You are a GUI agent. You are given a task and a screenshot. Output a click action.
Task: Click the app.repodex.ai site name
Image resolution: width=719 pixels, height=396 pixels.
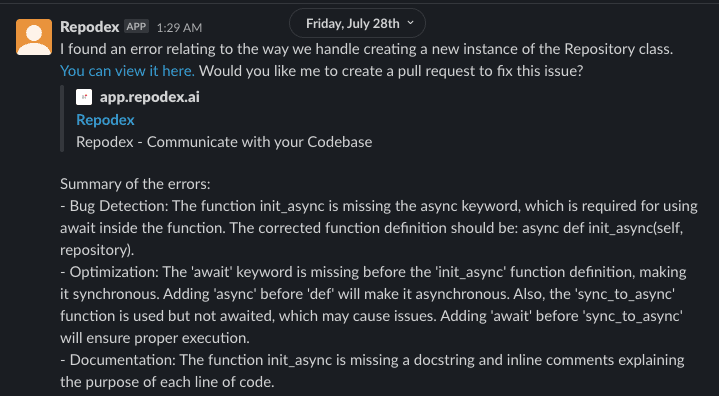[149, 97]
